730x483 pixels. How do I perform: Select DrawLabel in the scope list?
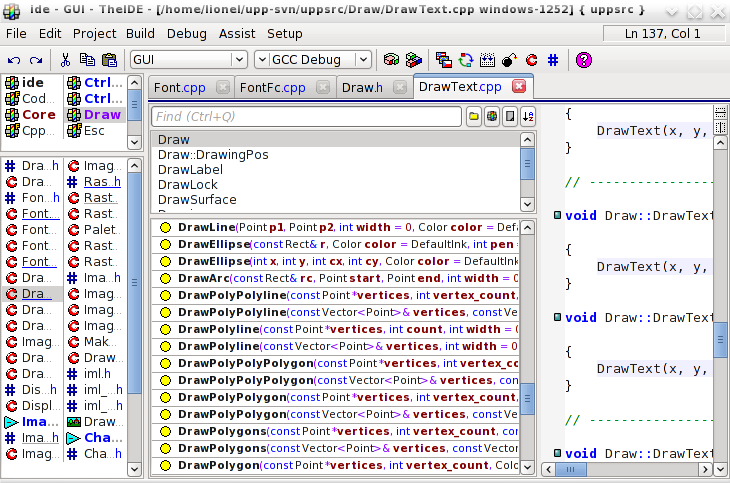tap(190, 170)
